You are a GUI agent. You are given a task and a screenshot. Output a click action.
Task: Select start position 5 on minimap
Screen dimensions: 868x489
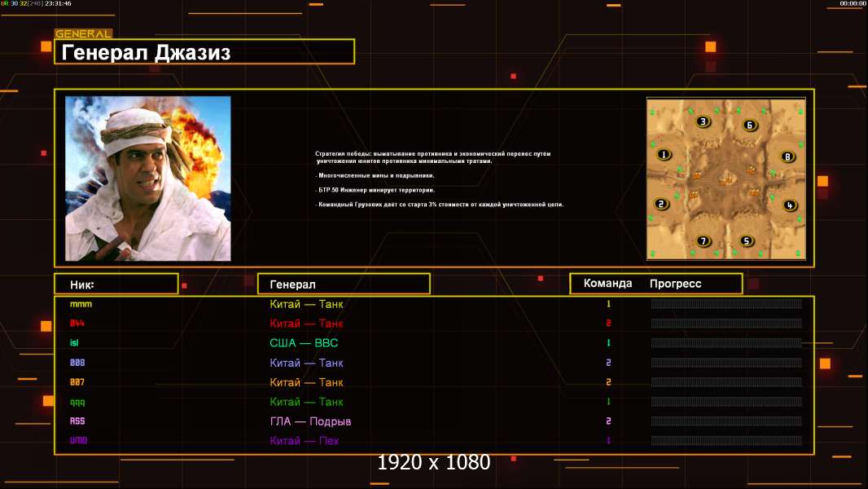pyautogui.click(x=747, y=241)
